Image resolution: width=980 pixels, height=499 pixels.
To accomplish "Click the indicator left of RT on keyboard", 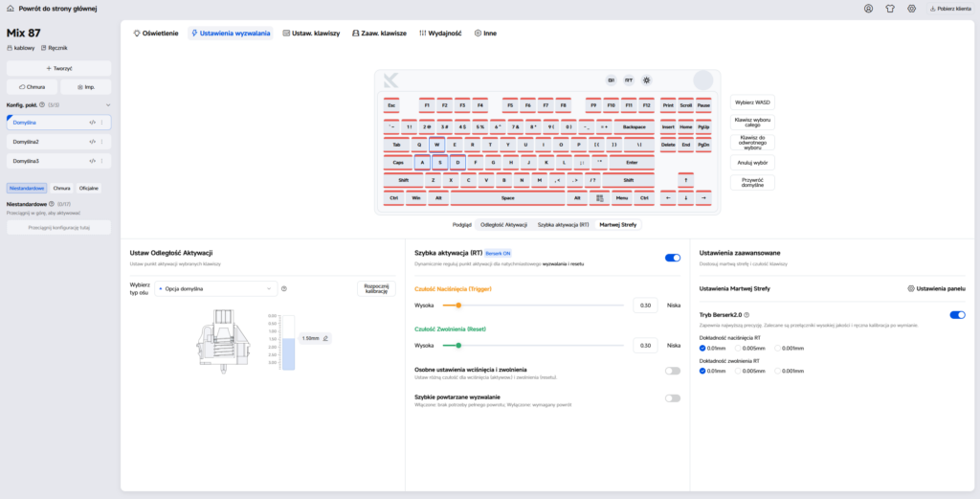I will (x=611, y=80).
